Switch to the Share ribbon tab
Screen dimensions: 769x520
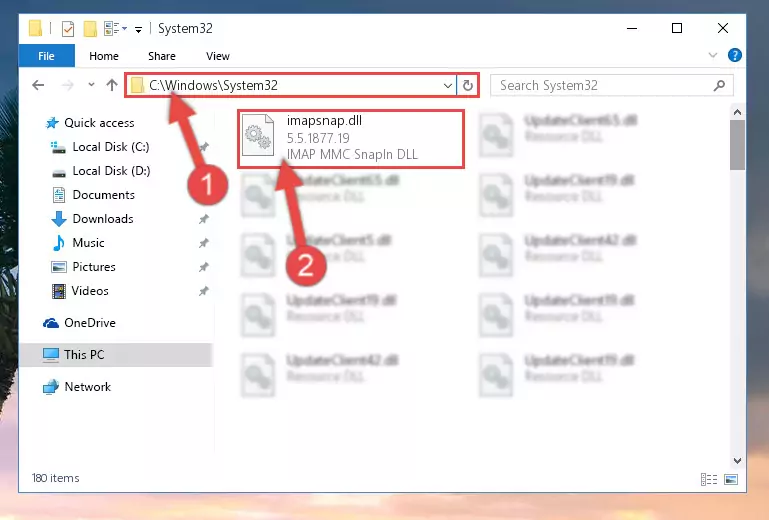tap(162, 56)
